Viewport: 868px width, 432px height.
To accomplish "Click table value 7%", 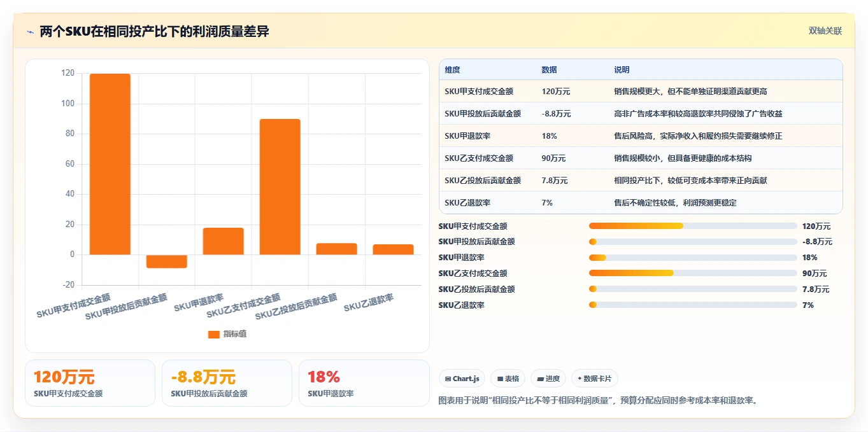I will click(x=547, y=203).
